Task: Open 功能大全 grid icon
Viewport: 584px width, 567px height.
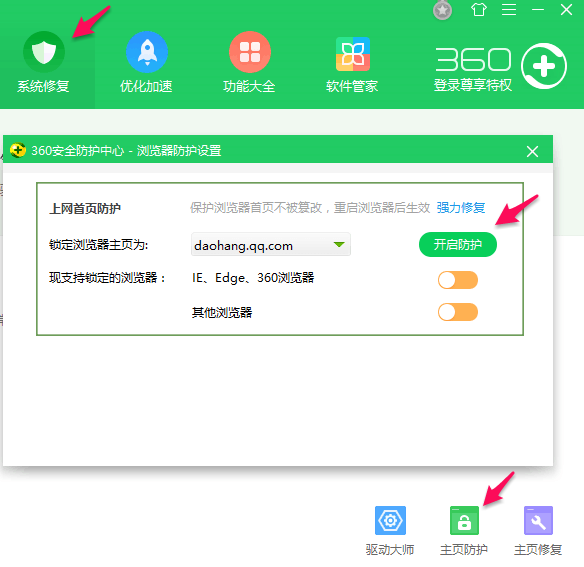Action: [250, 52]
